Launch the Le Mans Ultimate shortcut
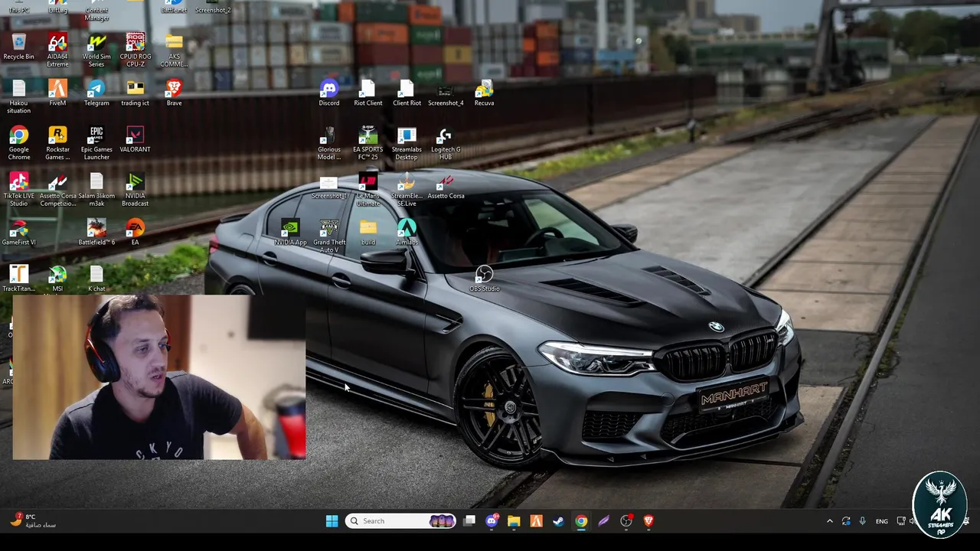980x551 pixels. click(367, 190)
